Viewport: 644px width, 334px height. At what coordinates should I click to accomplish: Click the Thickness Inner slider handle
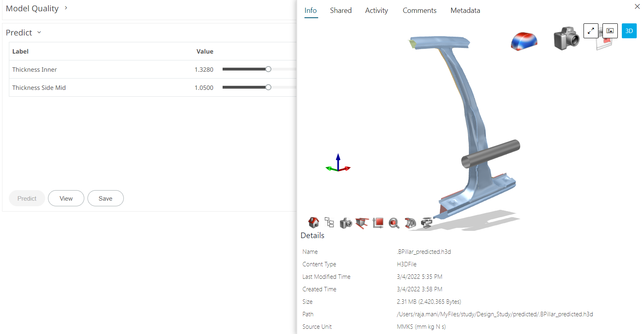tap(268, 69)
